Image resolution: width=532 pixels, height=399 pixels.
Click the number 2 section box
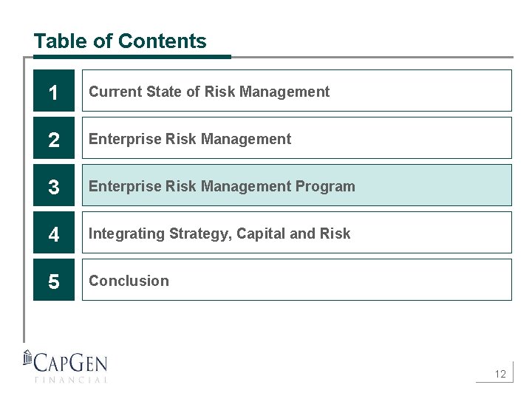click(x=54, y=138)
